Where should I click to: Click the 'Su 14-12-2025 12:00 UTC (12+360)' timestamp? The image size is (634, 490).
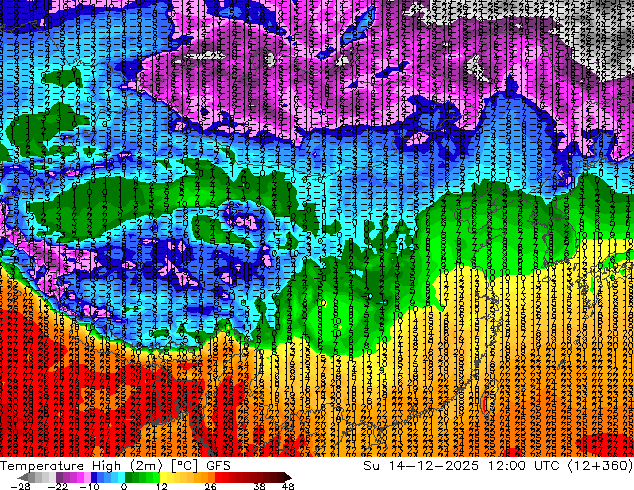[x=498, y=465]
